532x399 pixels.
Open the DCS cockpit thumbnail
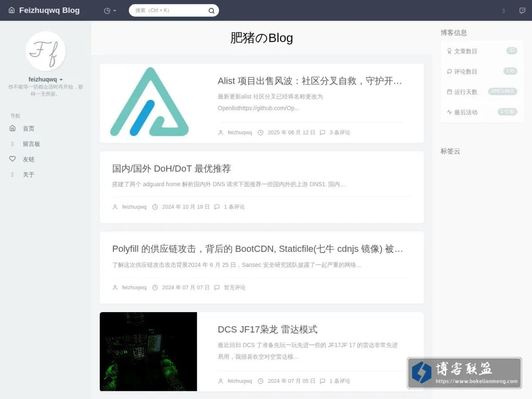coord(149,352)
